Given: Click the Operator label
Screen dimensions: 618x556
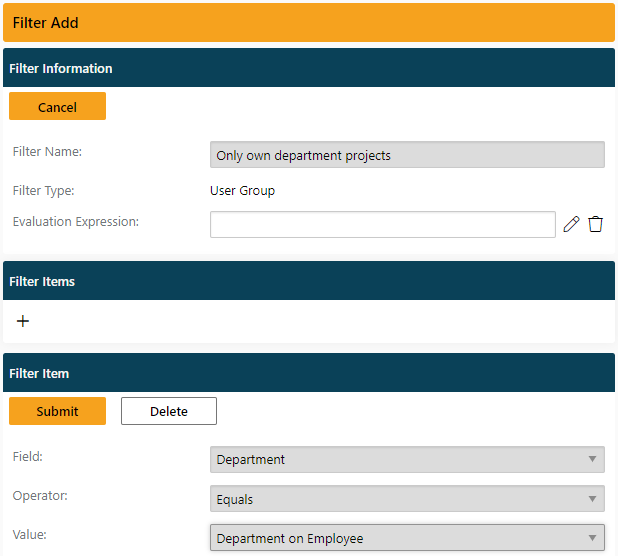Looking at the screenshot, I should pos(40,496).
